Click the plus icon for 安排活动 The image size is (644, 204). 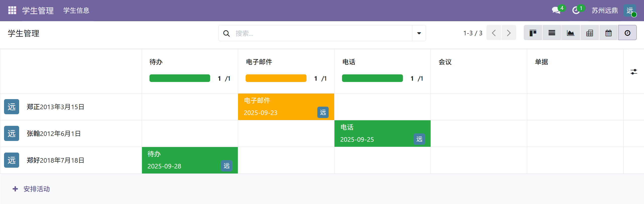point(15,189)
